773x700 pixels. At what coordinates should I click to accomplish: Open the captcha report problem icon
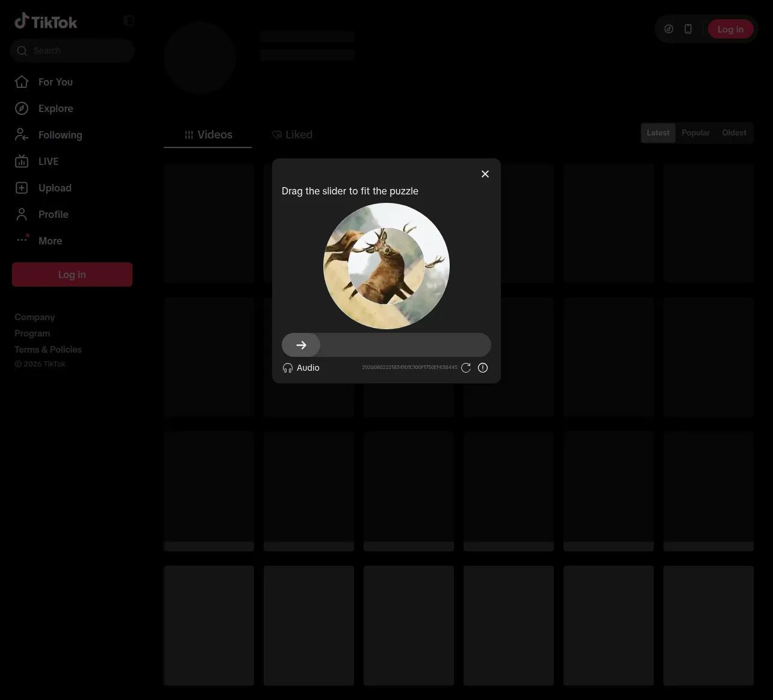pos(483,368)
